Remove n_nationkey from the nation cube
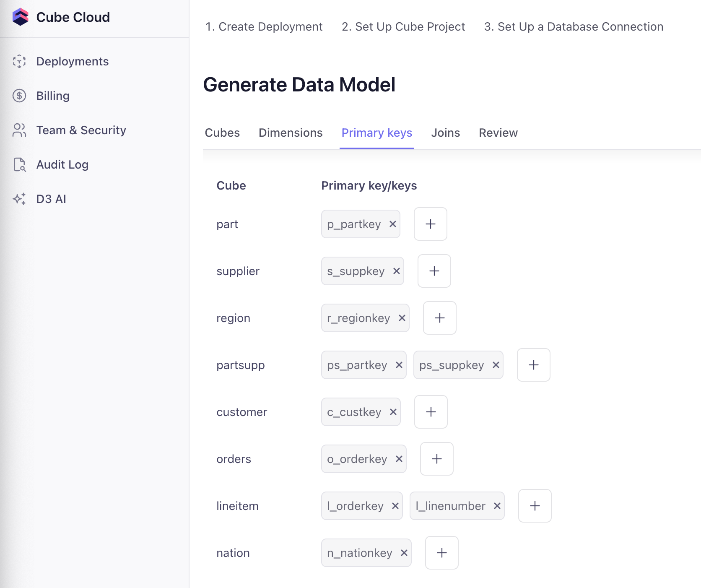Screen dimensions: 701x588 [404, 553]
